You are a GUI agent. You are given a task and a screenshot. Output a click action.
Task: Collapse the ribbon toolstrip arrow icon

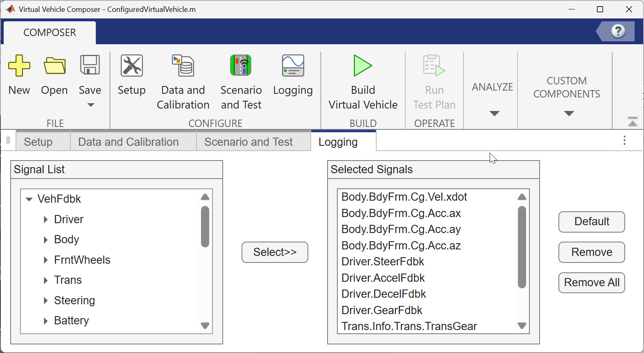[633, 122]
